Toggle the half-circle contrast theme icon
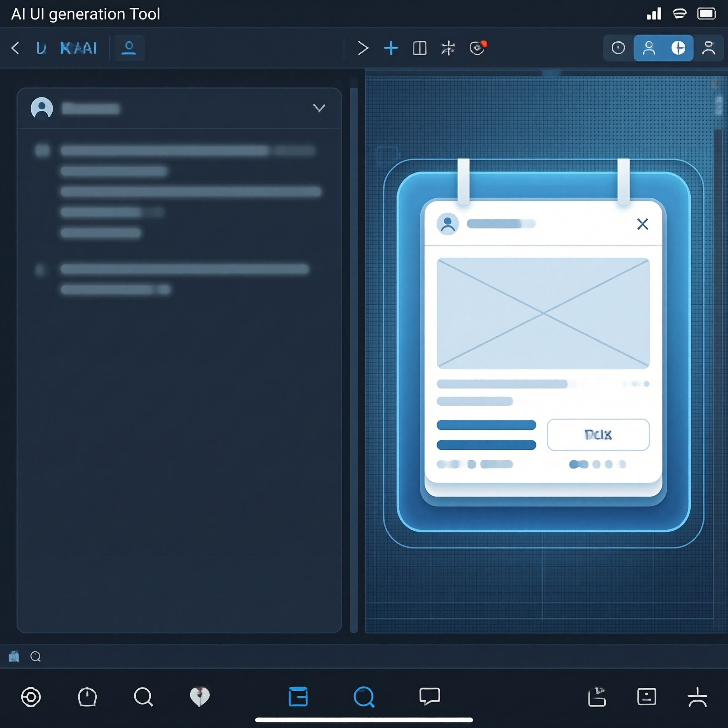Image resolution: width=728 pixels, height=728 pixels. coord(678,48)
